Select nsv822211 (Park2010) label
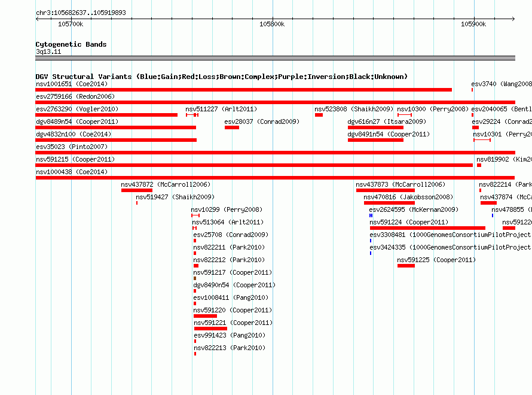This screenshot has height=395, width=532. coord(229,247)
